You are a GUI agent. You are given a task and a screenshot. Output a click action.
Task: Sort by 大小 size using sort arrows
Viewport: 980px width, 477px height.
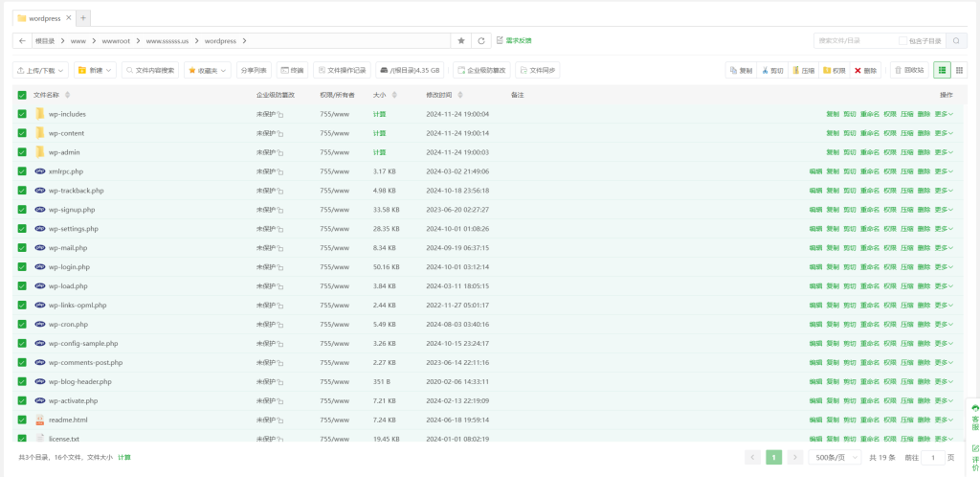pyautogui.click(x=394, y=95)
